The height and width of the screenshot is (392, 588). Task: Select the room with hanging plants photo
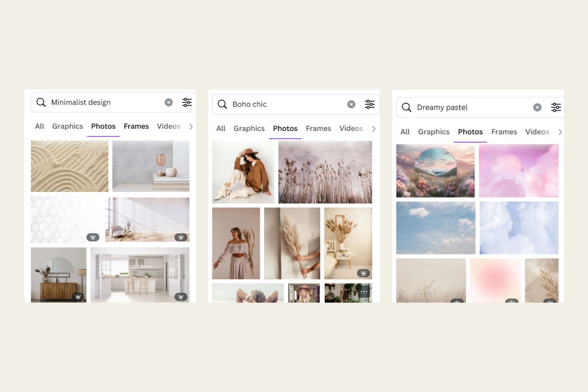click(x=348, y=293)
